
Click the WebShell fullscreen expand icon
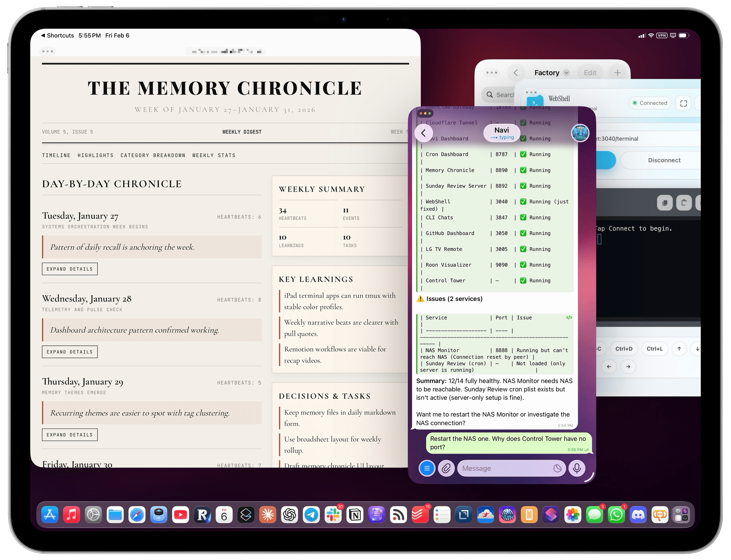tap(683, 103)
